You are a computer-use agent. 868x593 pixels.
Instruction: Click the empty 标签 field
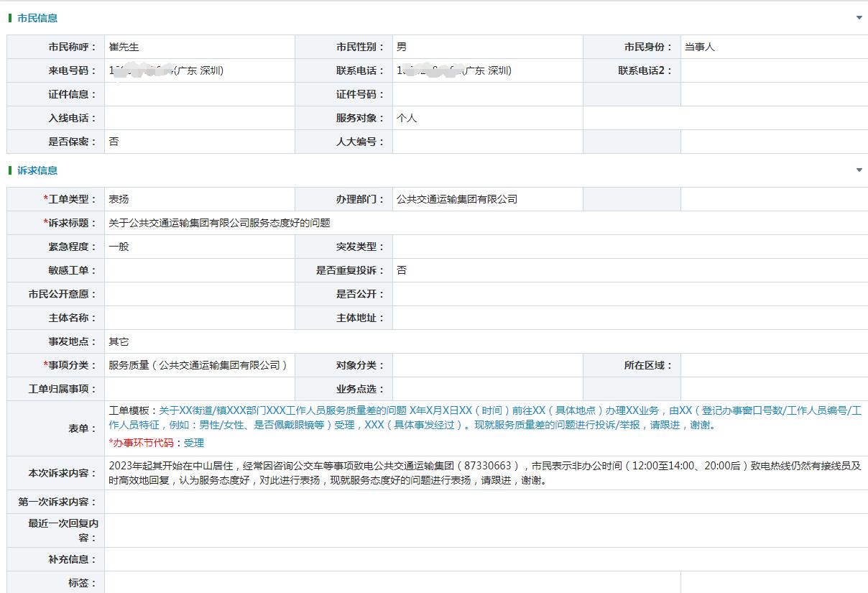[392, 583]
